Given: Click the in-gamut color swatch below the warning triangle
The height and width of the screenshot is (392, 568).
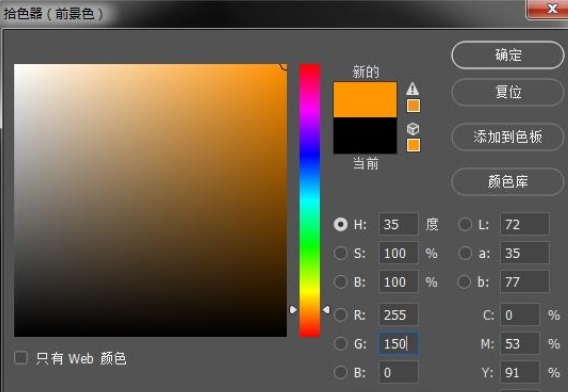Looking at the screenshot, I should pos(413,106).
